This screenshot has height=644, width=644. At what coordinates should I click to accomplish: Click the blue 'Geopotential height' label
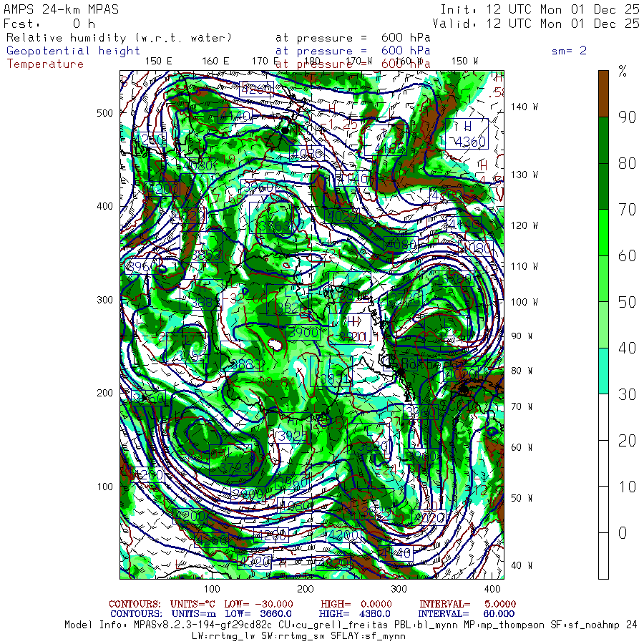tap(73, 51)
